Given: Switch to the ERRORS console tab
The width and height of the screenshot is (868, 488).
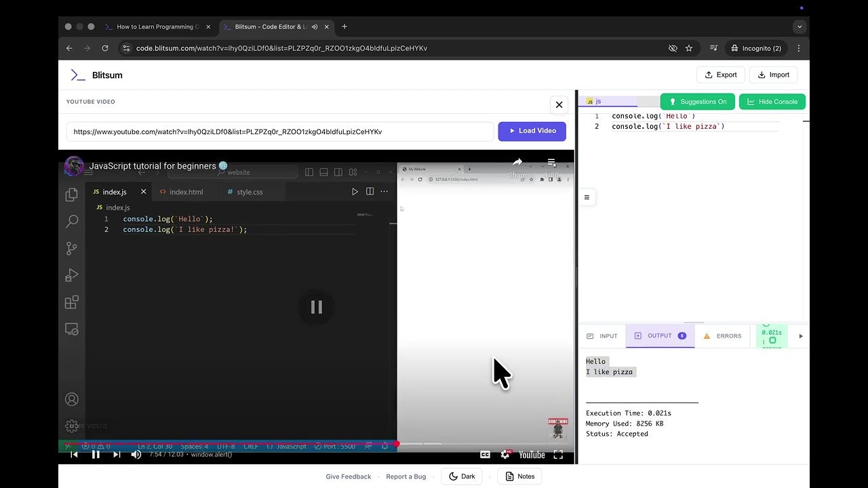Looking at the screenshot, I should 722,336.
